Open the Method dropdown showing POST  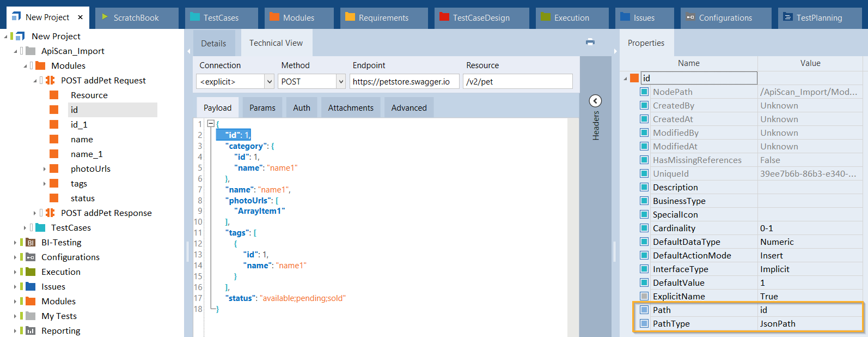point(341,82)
